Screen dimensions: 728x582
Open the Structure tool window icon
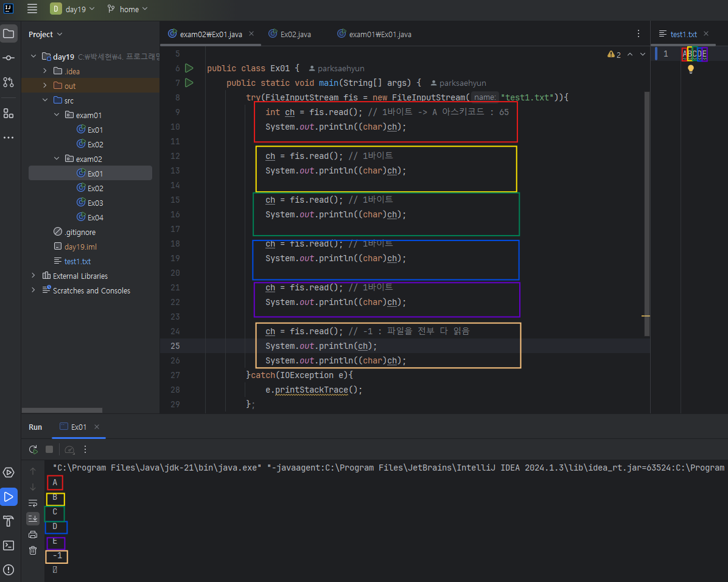[9, 113]
